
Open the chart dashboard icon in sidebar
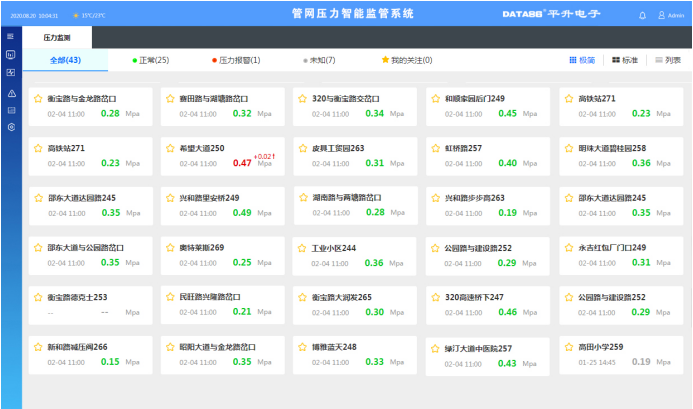(x=10, y=73)
